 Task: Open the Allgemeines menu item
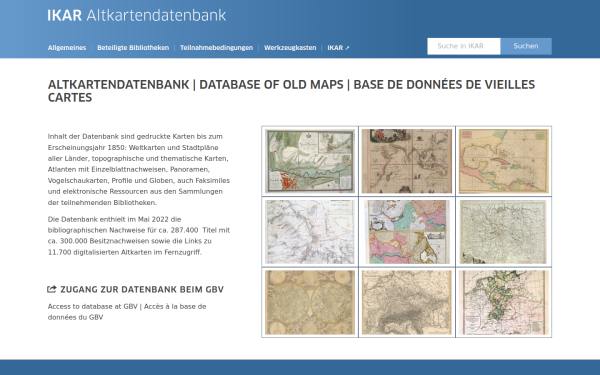(x=67, y=48)
